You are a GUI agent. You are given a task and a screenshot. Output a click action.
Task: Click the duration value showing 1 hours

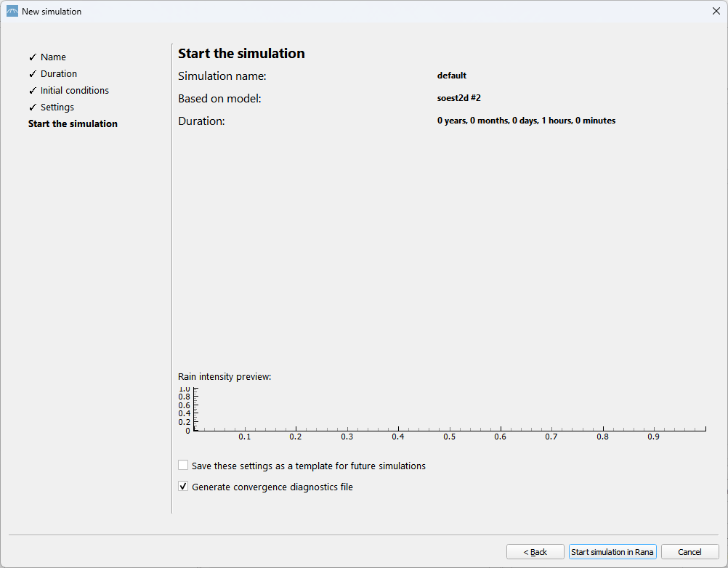(525, 121)
